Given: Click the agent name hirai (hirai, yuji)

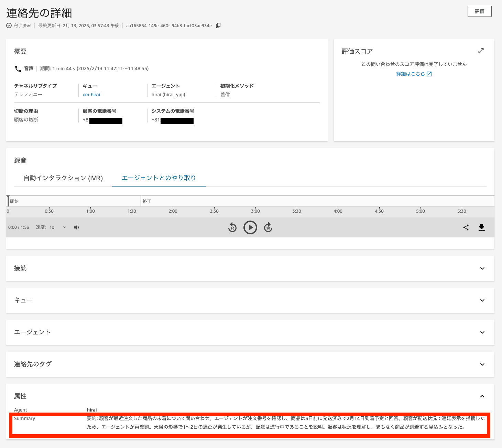Looking at the screenshot, I should [168, 95].
